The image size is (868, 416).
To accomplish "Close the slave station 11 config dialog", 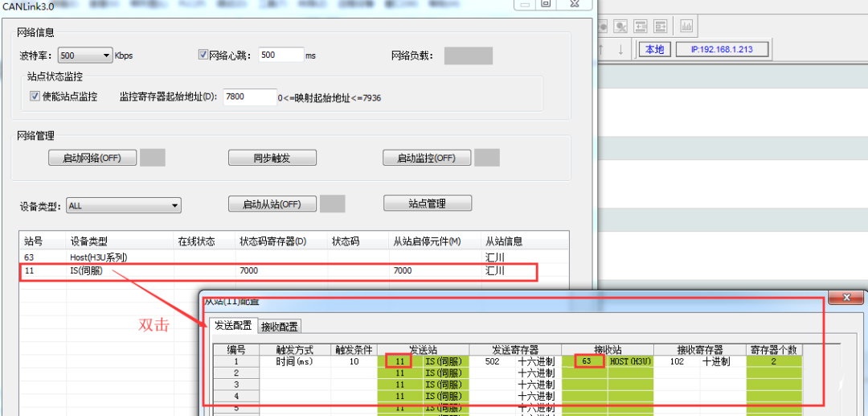I will (847, 299).
